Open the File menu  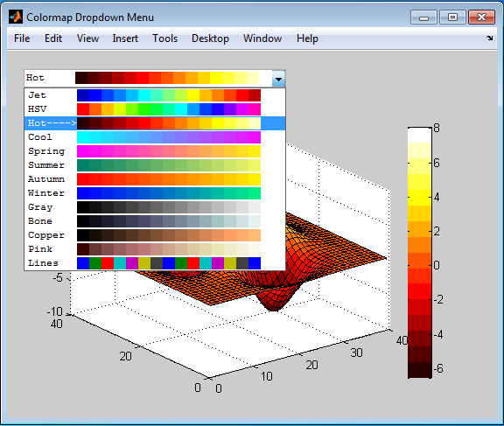22,38
